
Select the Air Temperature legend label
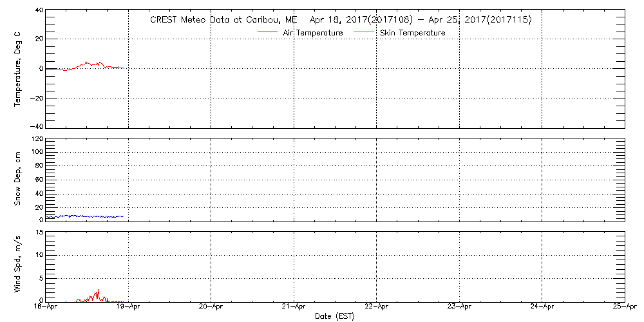pyautogui.click(x=314, y=32)
